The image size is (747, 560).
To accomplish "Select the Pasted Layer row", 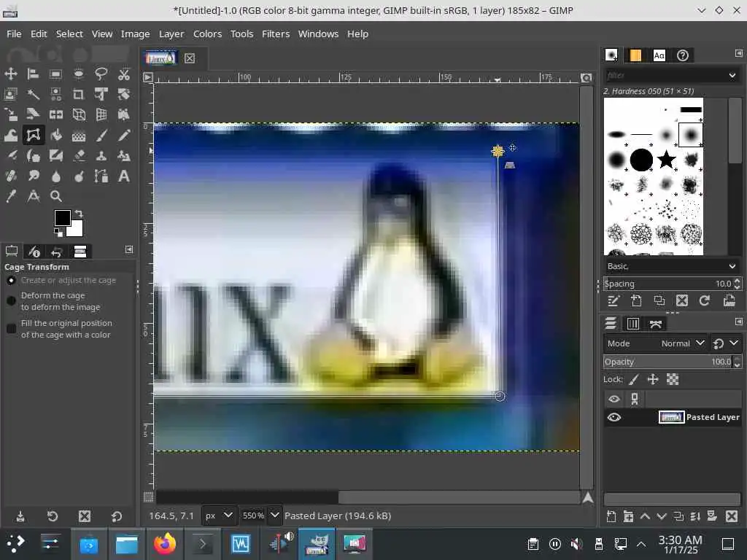I will point(672,417).
